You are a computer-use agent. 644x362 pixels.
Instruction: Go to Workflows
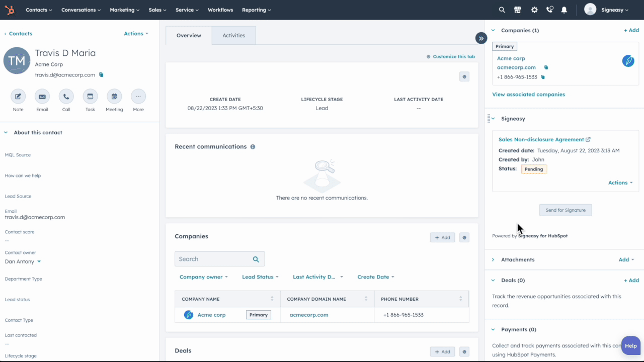(x=220, y=10)
